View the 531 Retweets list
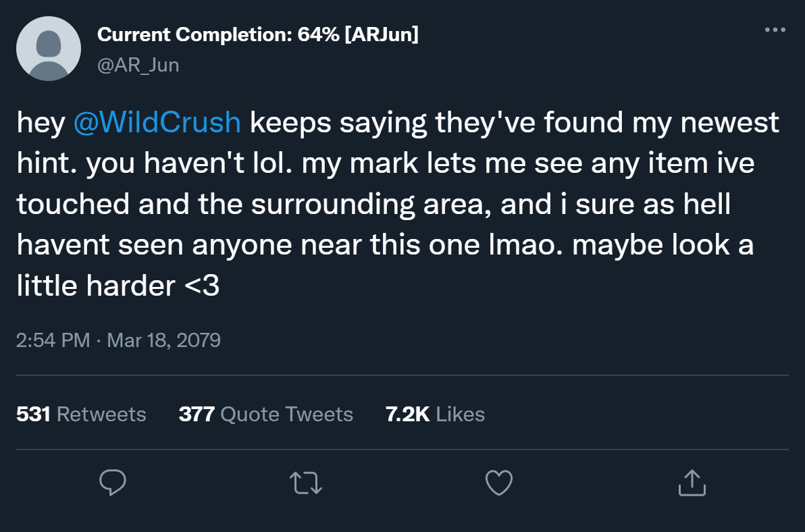Viewport: 805px width, 532px height. 81,414
